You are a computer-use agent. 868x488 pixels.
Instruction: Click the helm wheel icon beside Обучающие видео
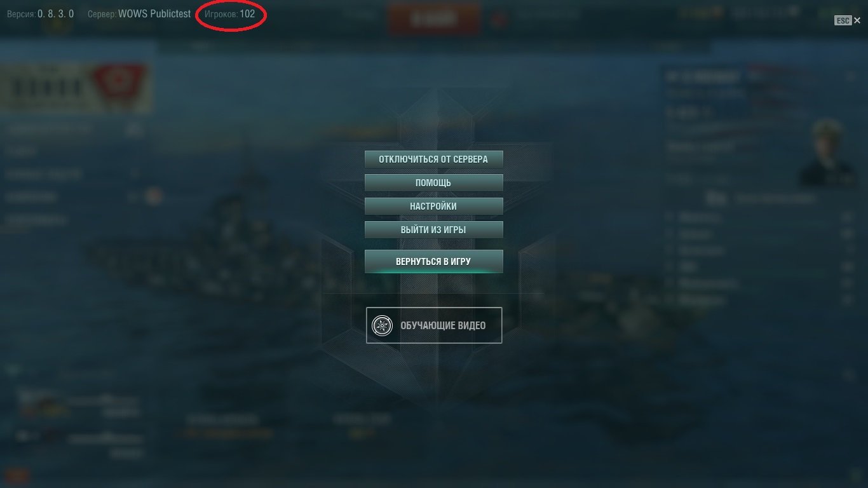[383, 325]
